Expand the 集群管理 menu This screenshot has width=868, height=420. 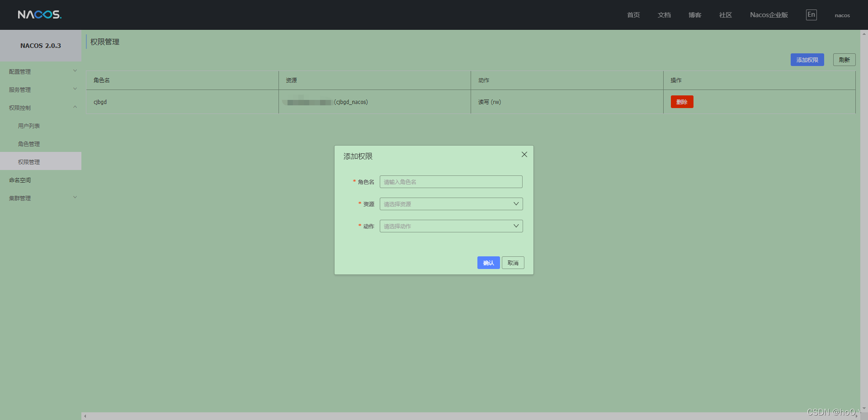click(41, 198)
